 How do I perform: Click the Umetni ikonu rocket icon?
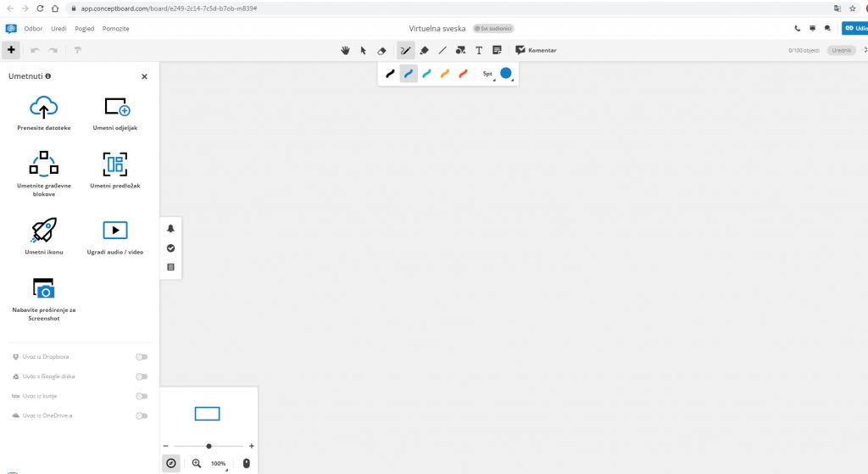click(44, 230)
